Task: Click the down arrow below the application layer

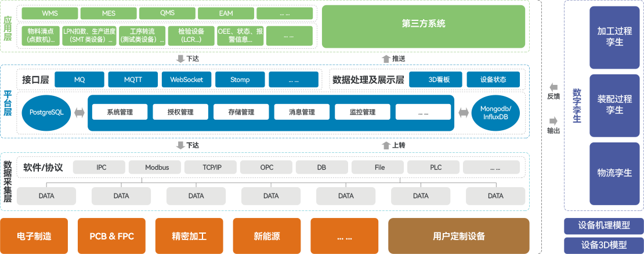Action: point(180,59)
